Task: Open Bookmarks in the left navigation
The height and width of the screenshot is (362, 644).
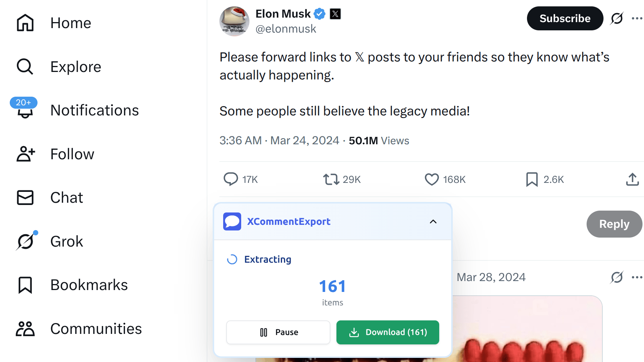Action: [89, 285]
